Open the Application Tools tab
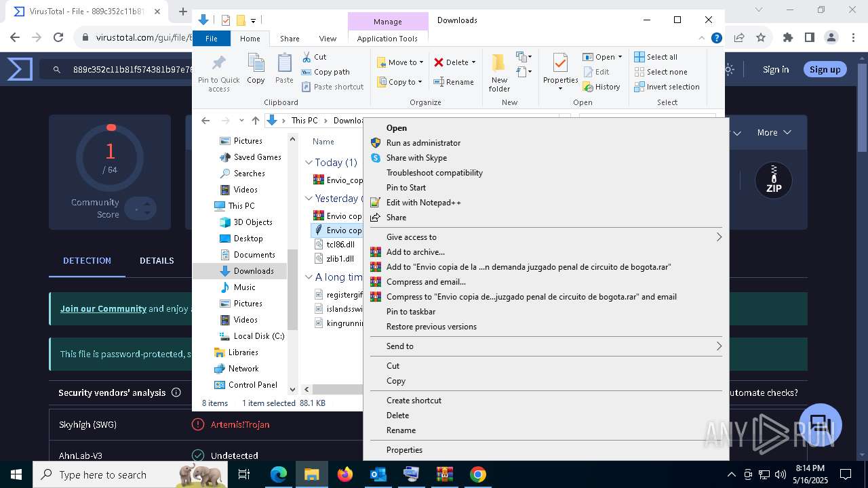Screen dimensions: 868x488 click(x=387, y=39)
